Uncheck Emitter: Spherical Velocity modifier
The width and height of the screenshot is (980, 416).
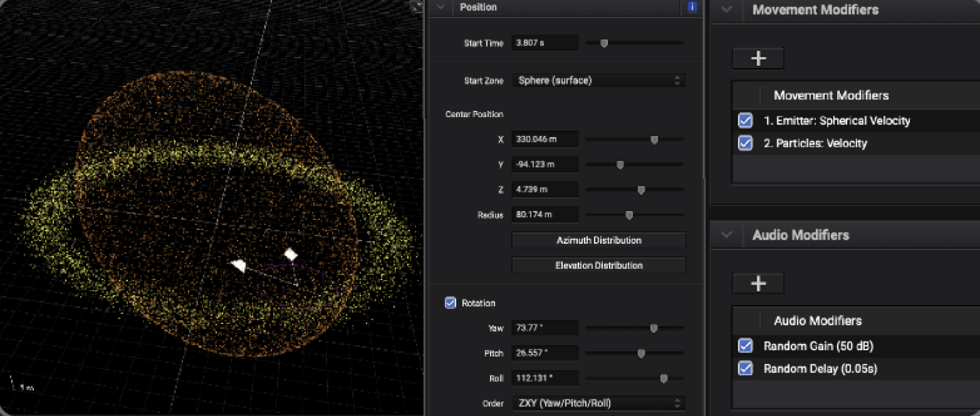click(745, 121)
